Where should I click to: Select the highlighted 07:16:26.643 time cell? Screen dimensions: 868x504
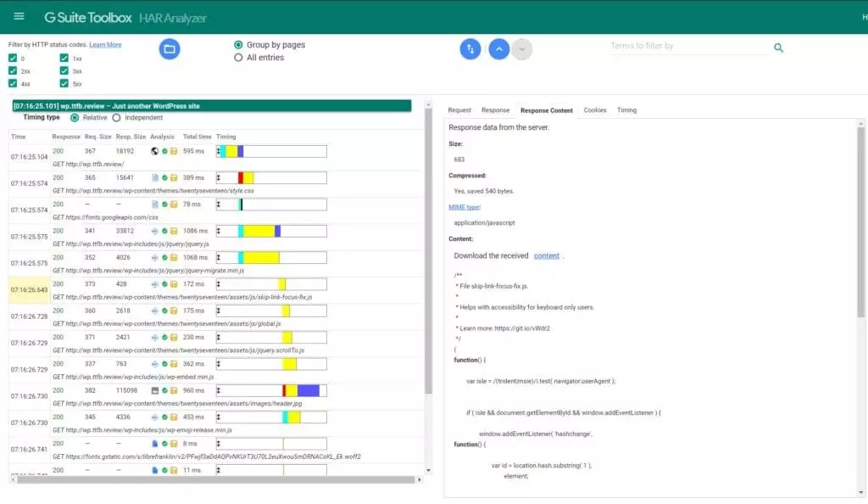(30, 289)
